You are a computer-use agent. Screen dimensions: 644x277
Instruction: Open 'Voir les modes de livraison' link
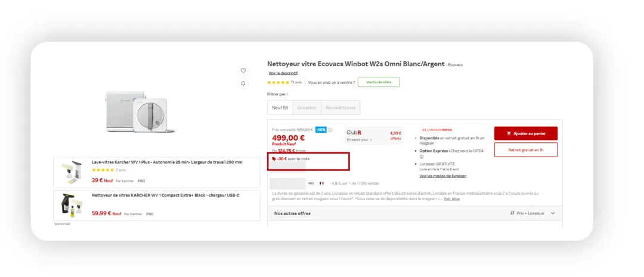pyautogui.click(x=442, y=176)
